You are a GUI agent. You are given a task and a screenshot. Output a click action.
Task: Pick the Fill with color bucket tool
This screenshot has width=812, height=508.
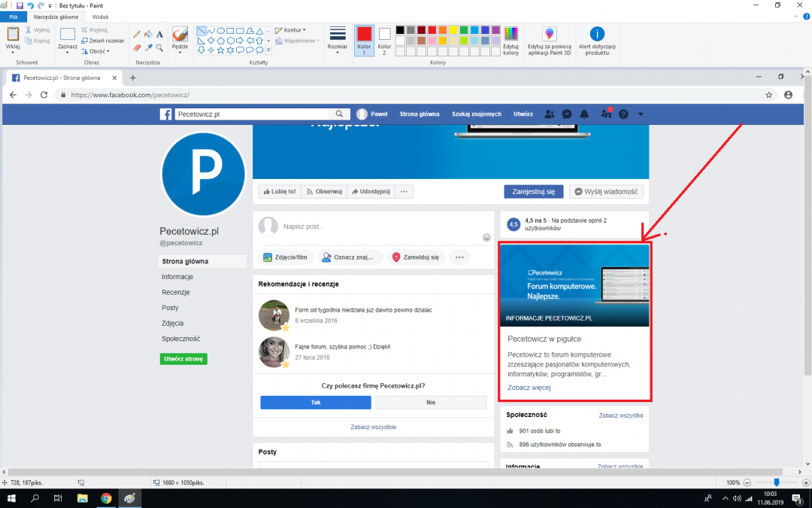tap(148, 34)
